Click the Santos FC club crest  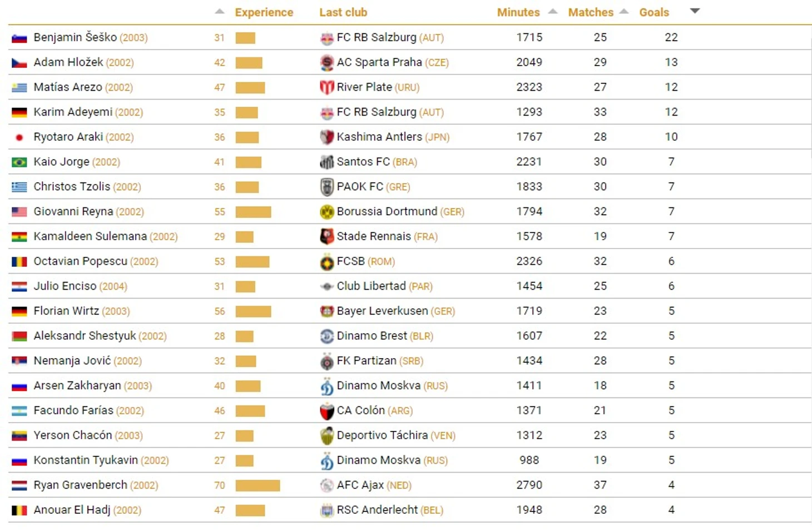click(326, 162)
